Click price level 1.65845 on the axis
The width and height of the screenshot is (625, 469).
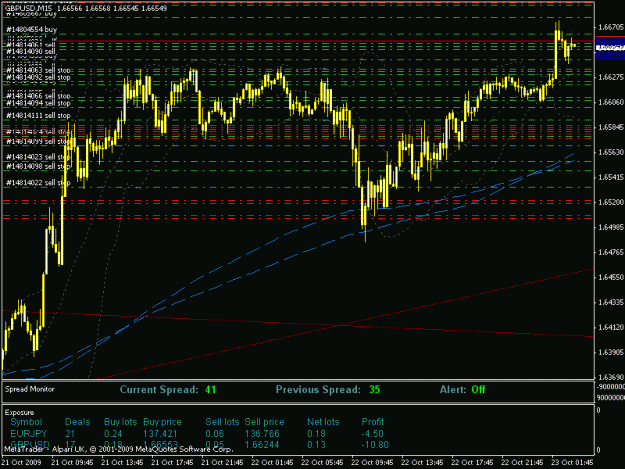point(611,127)
